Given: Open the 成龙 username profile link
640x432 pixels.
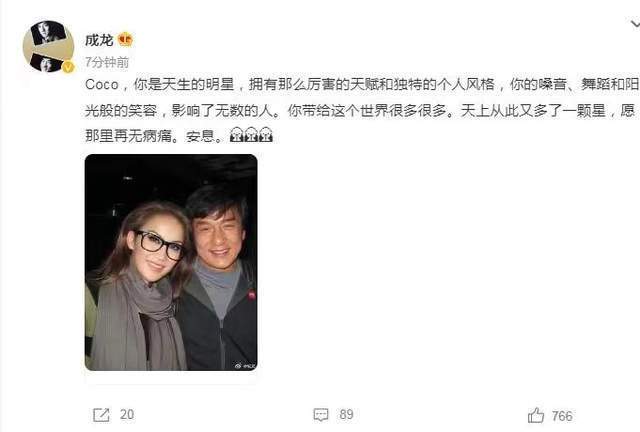Looking at the screenshot, I should click(99, 40).
